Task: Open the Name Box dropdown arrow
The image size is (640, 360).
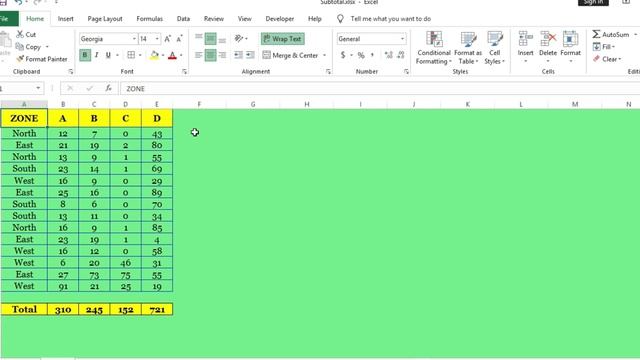Action: (x=38, y=88)
